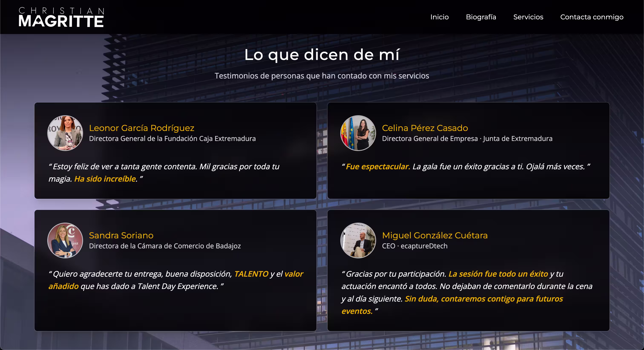Click Sandra Soriano's round portrait
644x350 pixels.
pos(65,240)
